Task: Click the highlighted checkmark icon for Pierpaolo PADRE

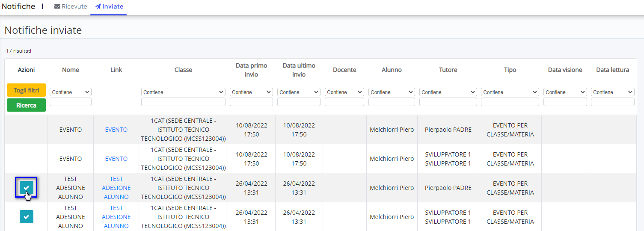Action: click(x=27, y=187)
